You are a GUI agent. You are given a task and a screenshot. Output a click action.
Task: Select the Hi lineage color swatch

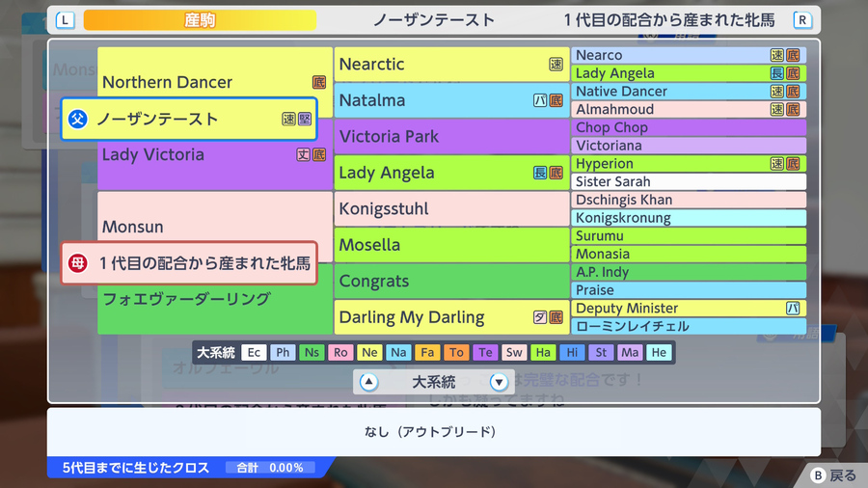[572, 352]
